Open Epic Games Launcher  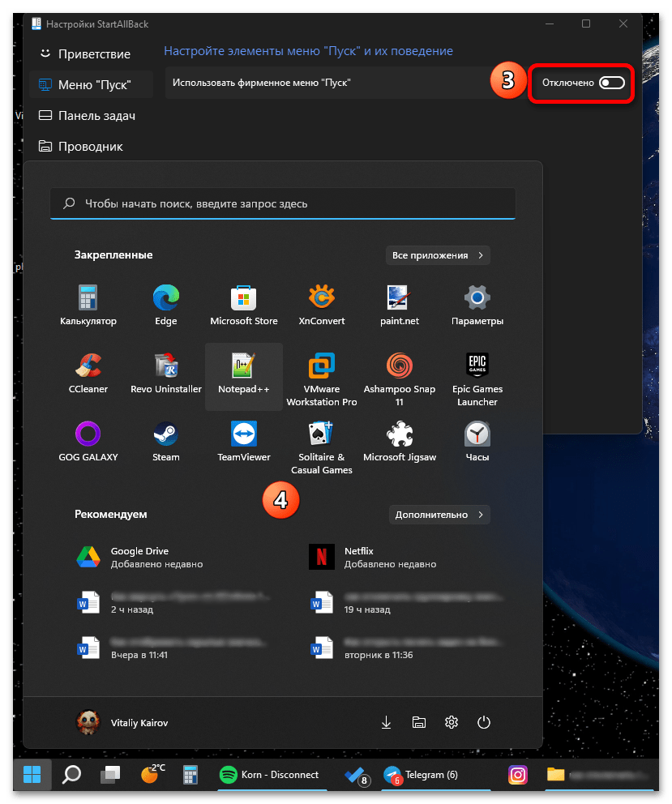coord(477,379)
